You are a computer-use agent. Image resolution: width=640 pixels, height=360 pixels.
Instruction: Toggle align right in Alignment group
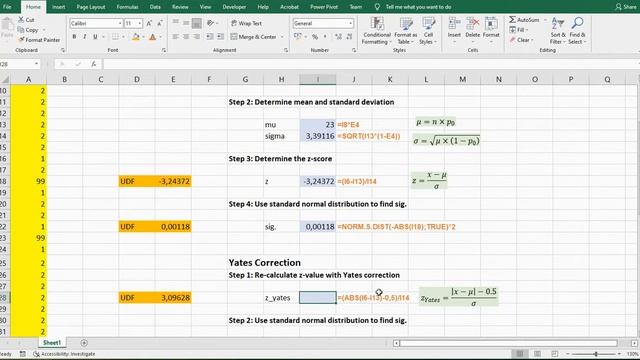click(x=197, y=37)
